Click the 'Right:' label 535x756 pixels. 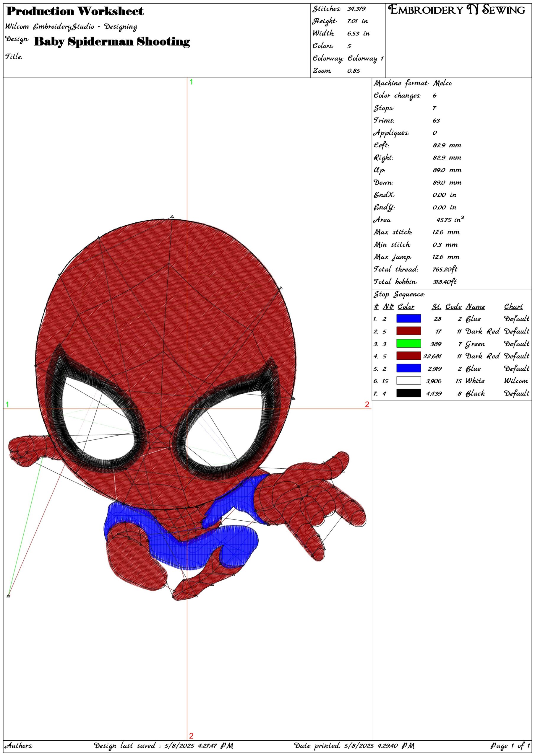point(383,158)
